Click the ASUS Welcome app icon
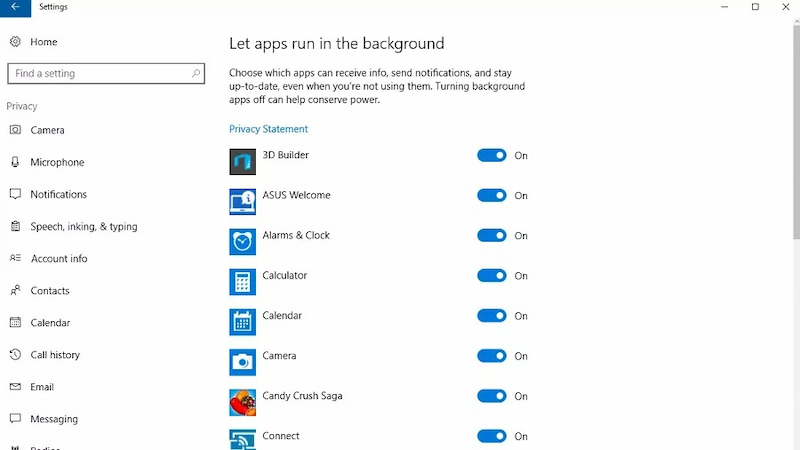 coord(242,201)
